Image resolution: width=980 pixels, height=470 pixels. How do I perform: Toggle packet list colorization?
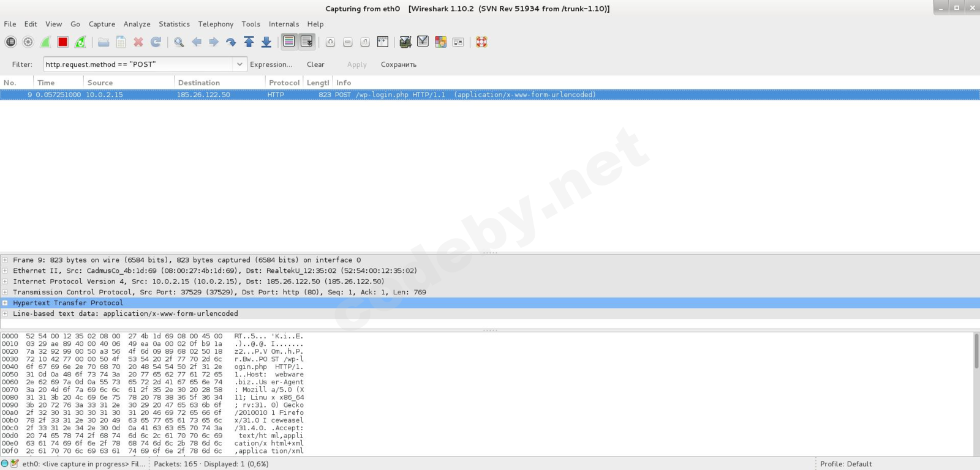289,42
